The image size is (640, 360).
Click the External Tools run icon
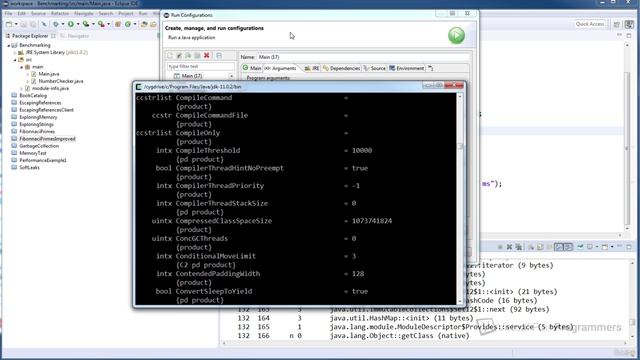click(x=101, y=24)
